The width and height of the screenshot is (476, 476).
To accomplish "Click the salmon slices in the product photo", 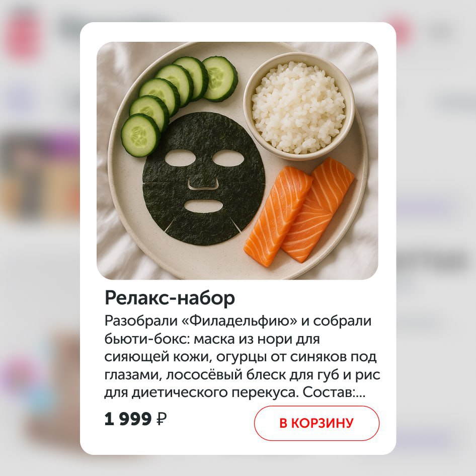I will (x=299, y=212).
